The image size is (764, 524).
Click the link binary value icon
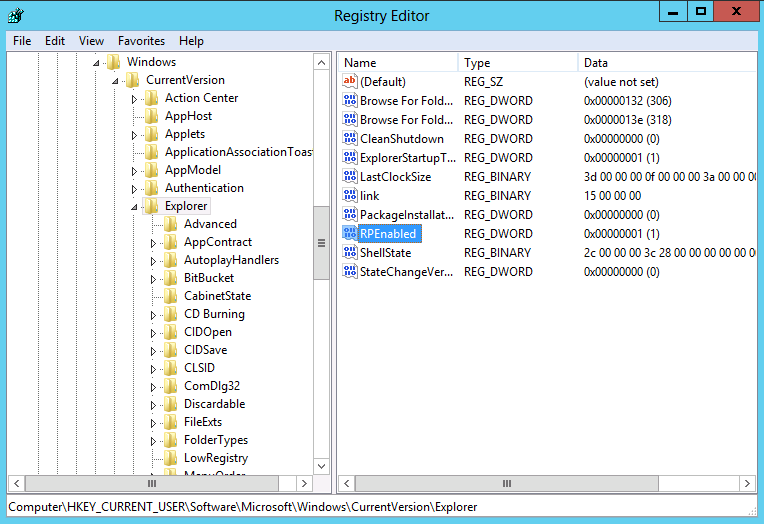click(x=350, y=195)
